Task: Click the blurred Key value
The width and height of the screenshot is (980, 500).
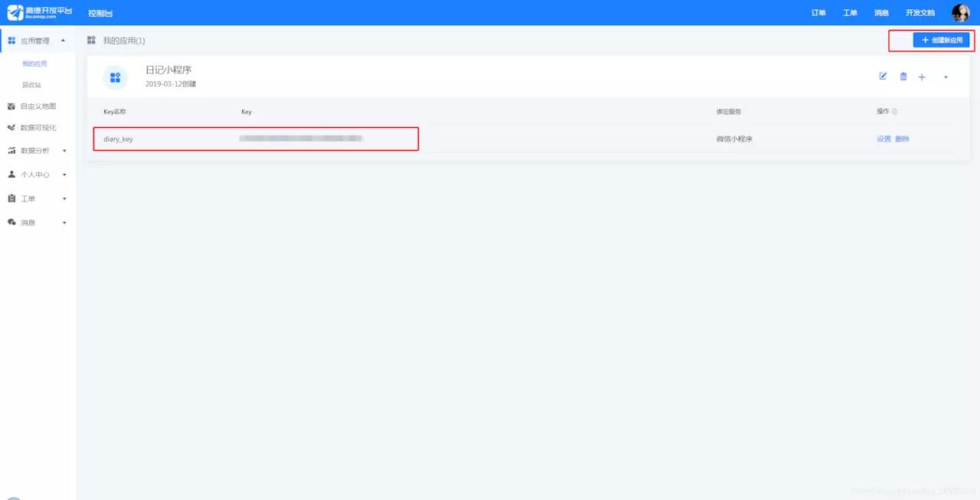Action: (x=301, y=139)
